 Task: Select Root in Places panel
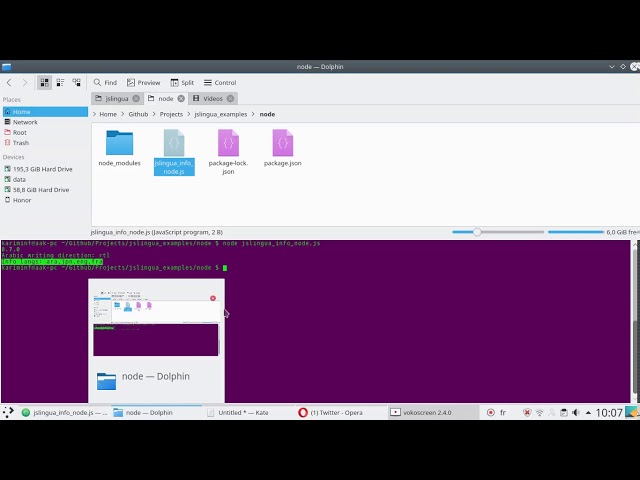45,133
